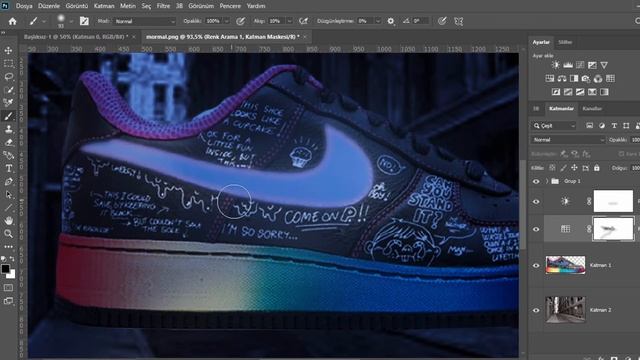Hide the Brightness/Contrast adjustment layer
Viewport: 640px width, 360px height.
pyautogui.click(x=536, y=201)
